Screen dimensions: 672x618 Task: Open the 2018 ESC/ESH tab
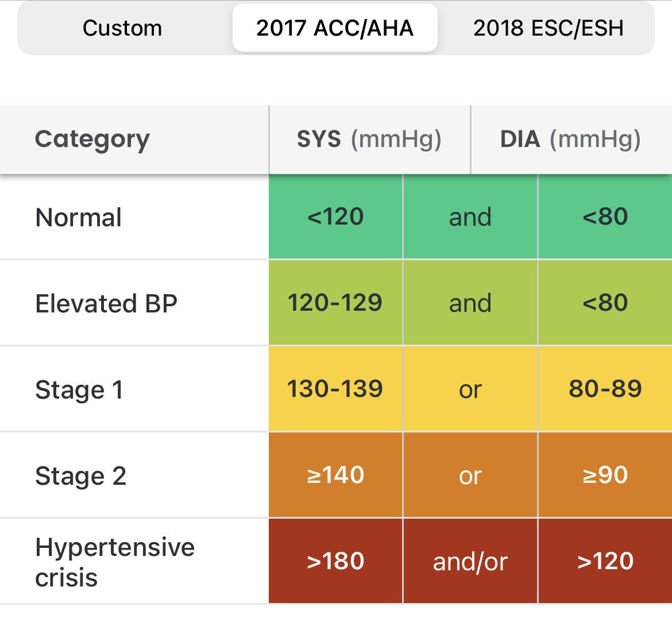coord(548,28)
